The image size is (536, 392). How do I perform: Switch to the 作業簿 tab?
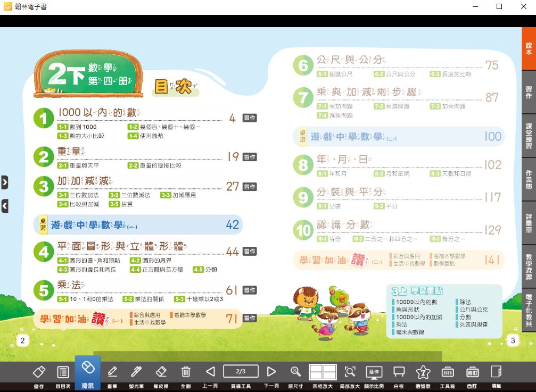pos(529,180)
